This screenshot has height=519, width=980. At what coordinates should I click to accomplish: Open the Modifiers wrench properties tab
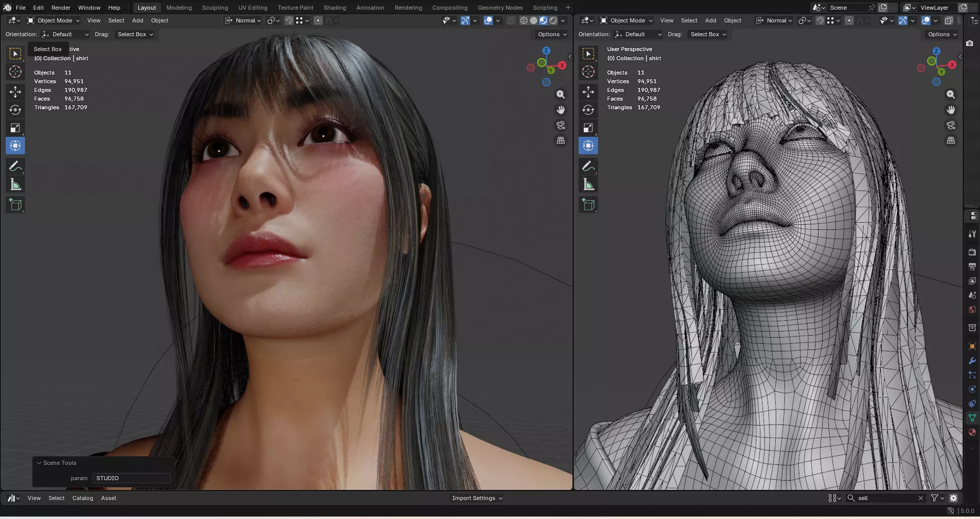972,361
